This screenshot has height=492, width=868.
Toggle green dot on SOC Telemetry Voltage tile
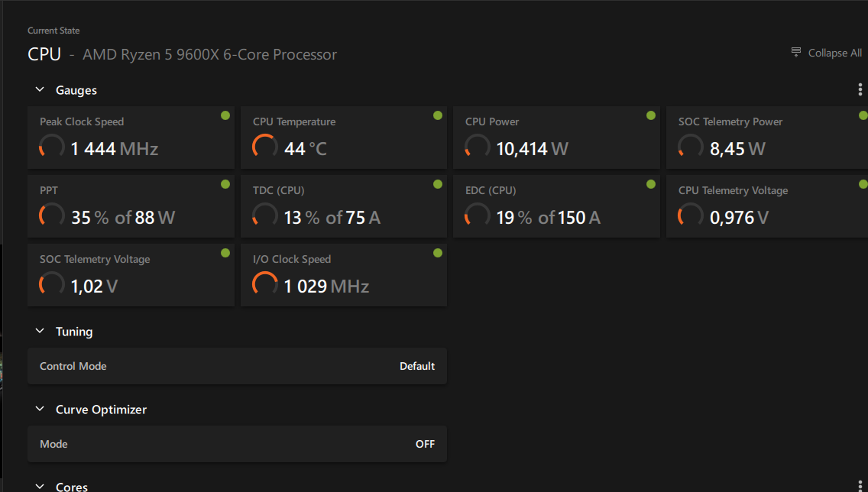click(225, 253)
